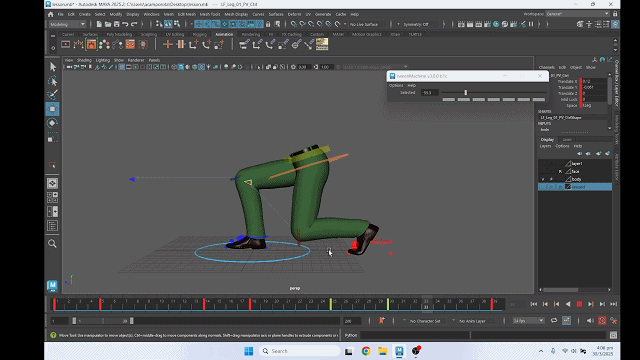This screenshot has height=360, width=640.
Task: Choose the Paint selection tool
Action: [52, 95]
